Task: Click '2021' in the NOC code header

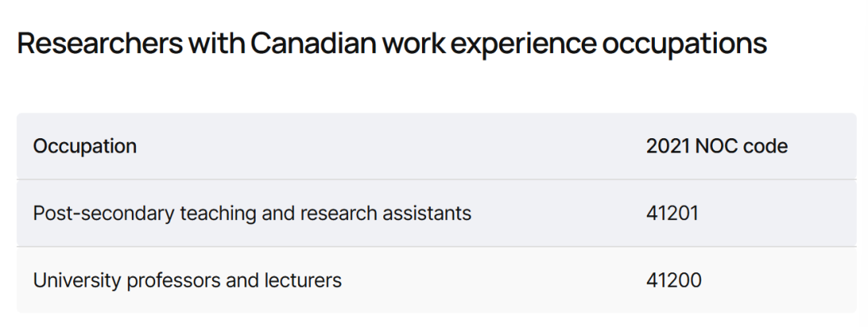Action: click(665, 146)
